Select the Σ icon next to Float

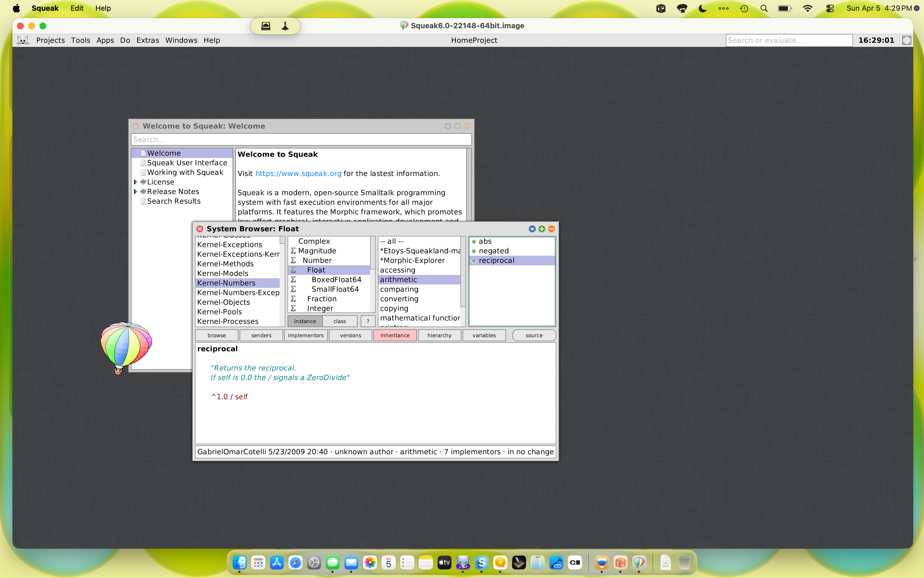[x=293, y=270]
